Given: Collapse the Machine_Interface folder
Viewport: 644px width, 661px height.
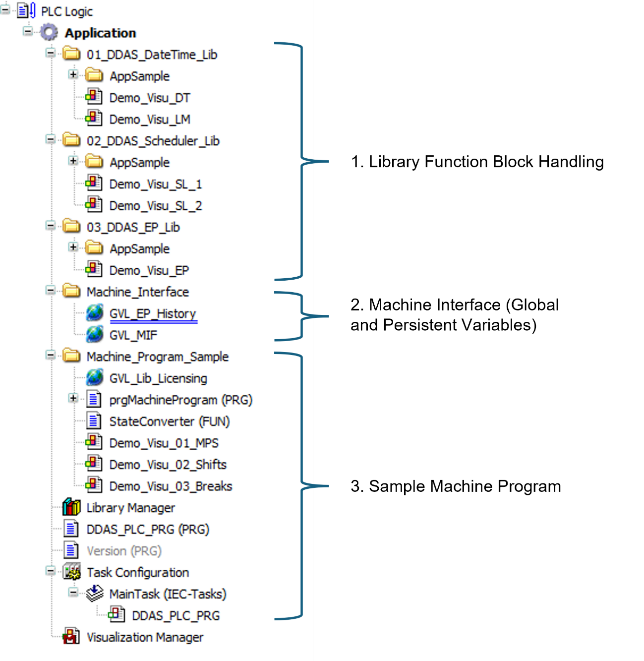Looking at the screenshot, I should click(x=51, y=290).
